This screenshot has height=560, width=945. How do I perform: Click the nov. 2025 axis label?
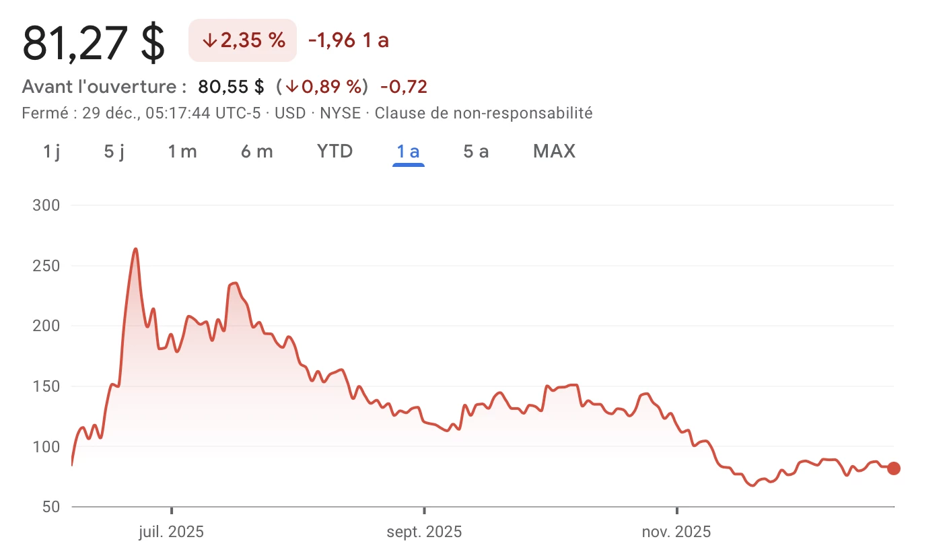tap(675, 531)
